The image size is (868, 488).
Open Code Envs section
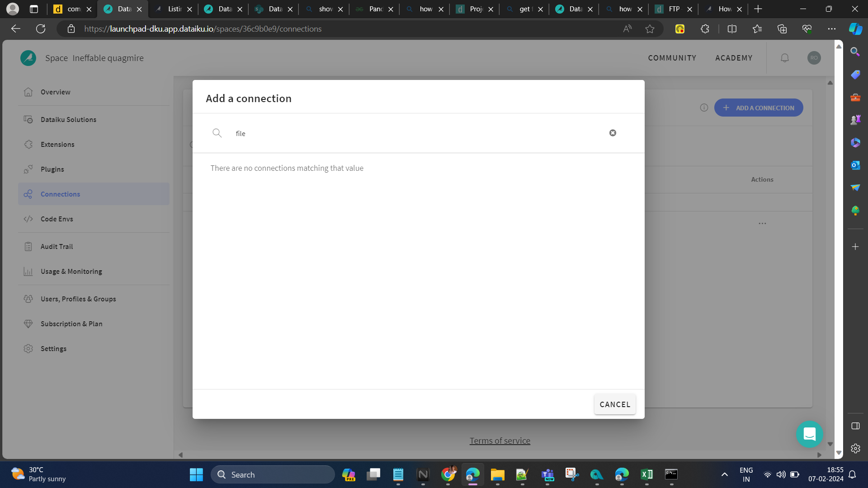click(94, 219)
